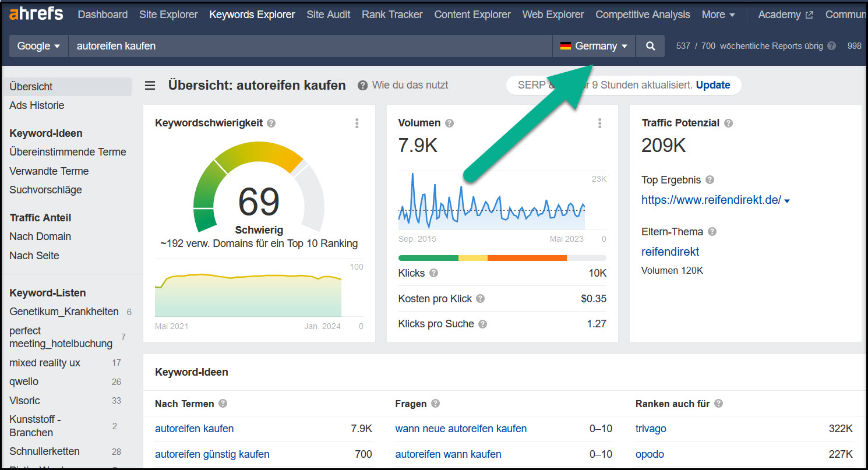Screen dimensions: 868x470
Task: Open Nach Domain traffic share
Action: click(x=40, y=236)
